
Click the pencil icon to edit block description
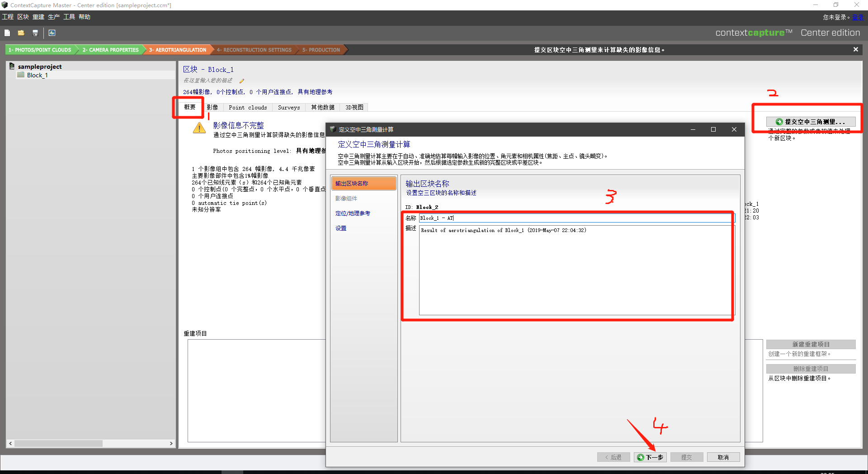(241, 81)
